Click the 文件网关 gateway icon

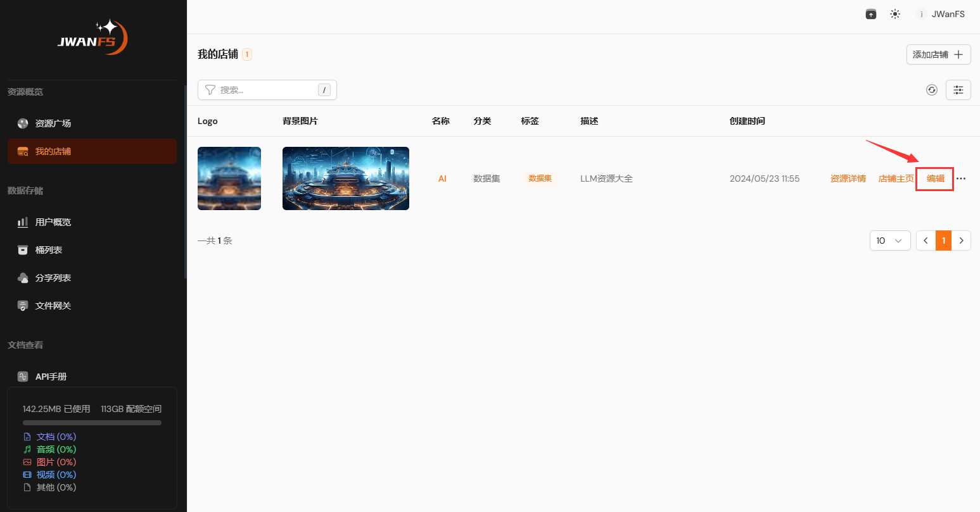23,306
